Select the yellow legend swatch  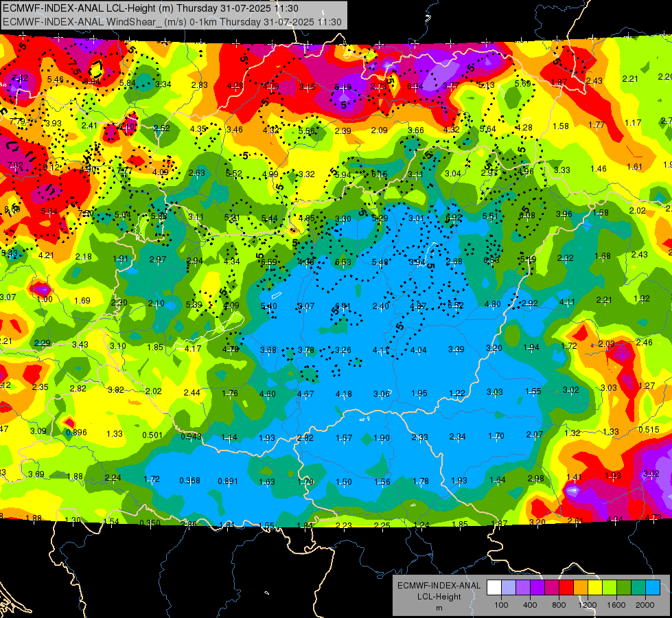click(595, 588)
